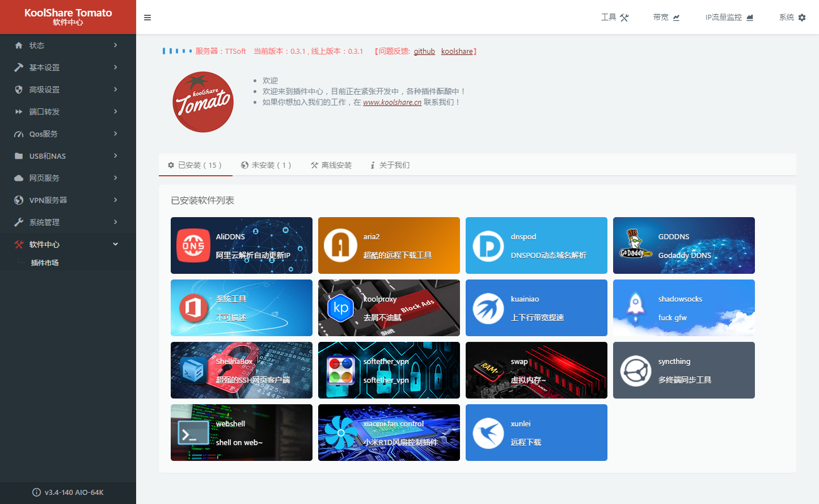Open the aria2 download tool icon

click(340, 245)
